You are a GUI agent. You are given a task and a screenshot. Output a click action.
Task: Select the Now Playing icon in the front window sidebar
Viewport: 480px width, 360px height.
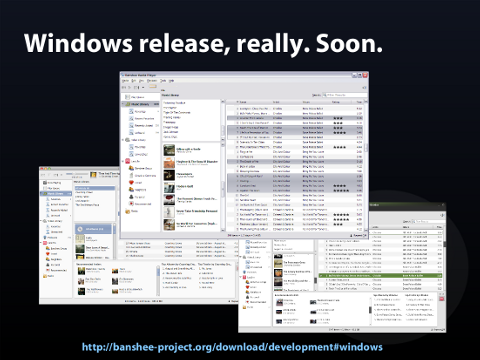127,97
